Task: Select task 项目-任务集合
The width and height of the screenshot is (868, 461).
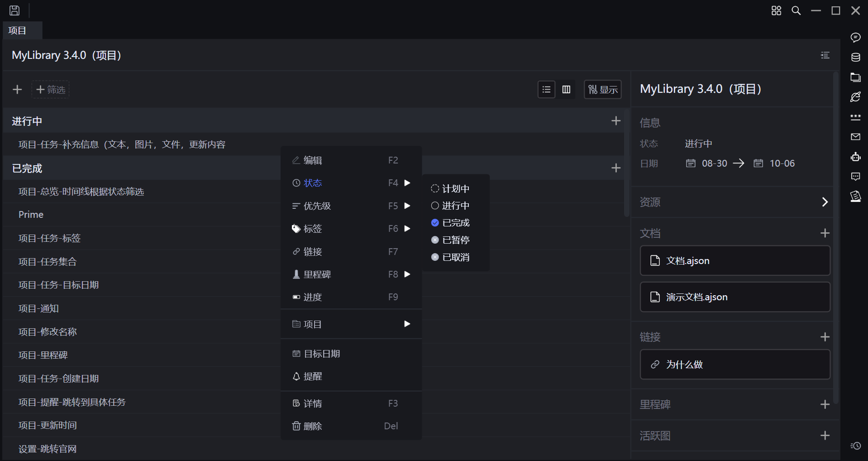Action: [48, 262]
